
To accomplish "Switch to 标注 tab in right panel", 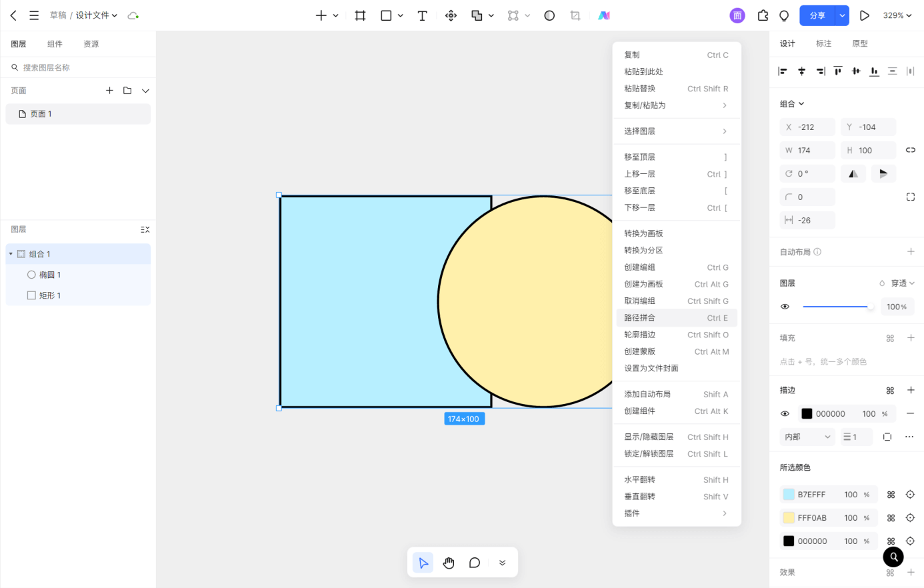I will coord(824,43).
